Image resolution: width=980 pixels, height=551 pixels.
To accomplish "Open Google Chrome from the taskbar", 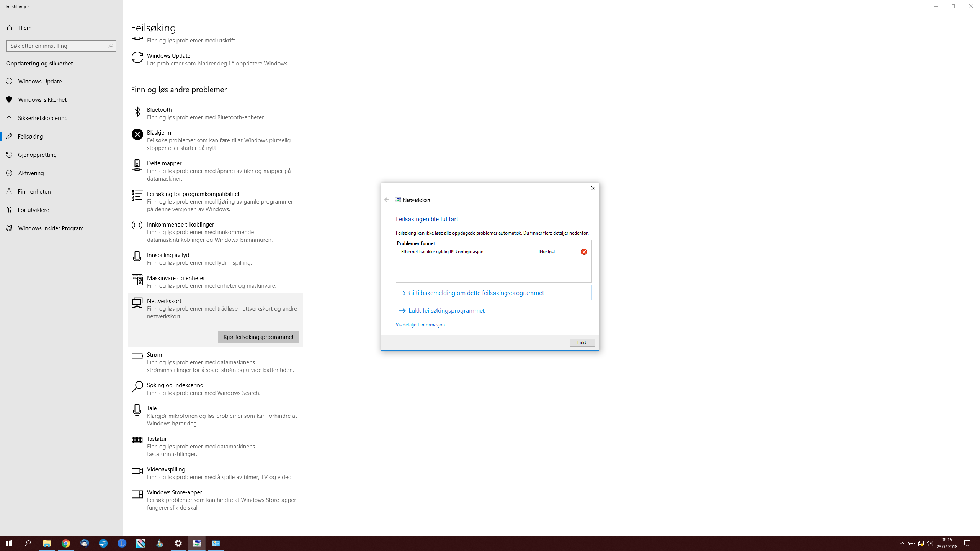I will [x=66, y=543].
